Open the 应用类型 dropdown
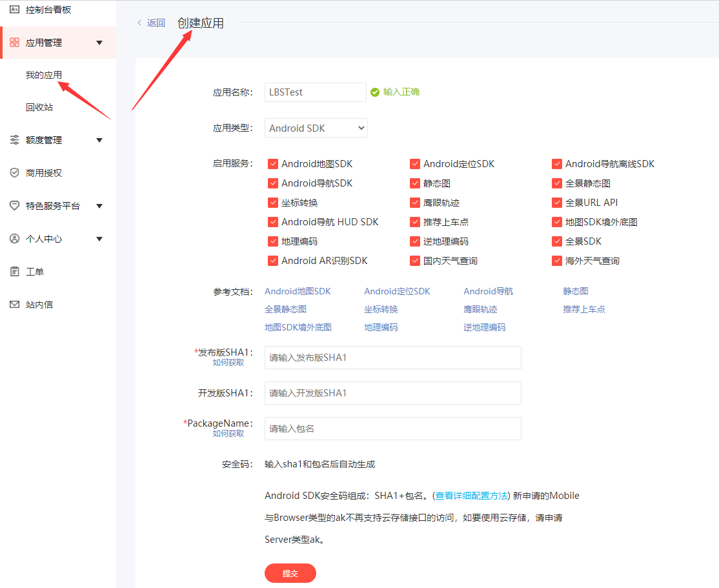 pos(316,127)
